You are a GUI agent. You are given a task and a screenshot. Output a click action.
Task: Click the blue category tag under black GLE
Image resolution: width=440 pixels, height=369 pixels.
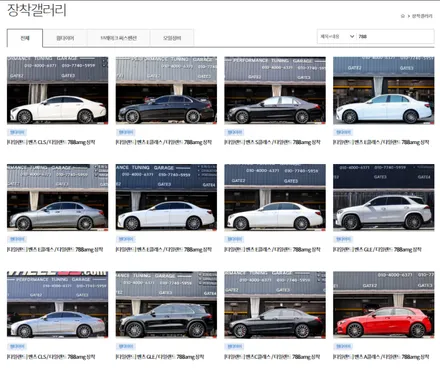126,347
